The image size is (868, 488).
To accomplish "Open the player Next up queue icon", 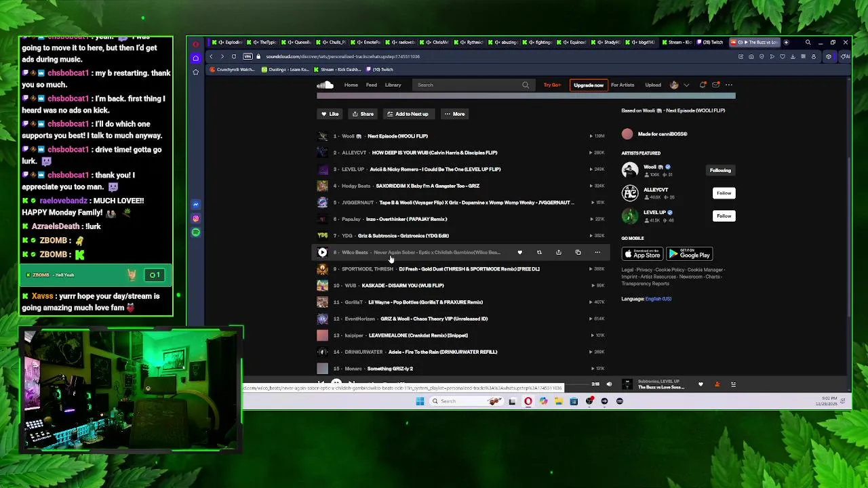I will (733, 384).
